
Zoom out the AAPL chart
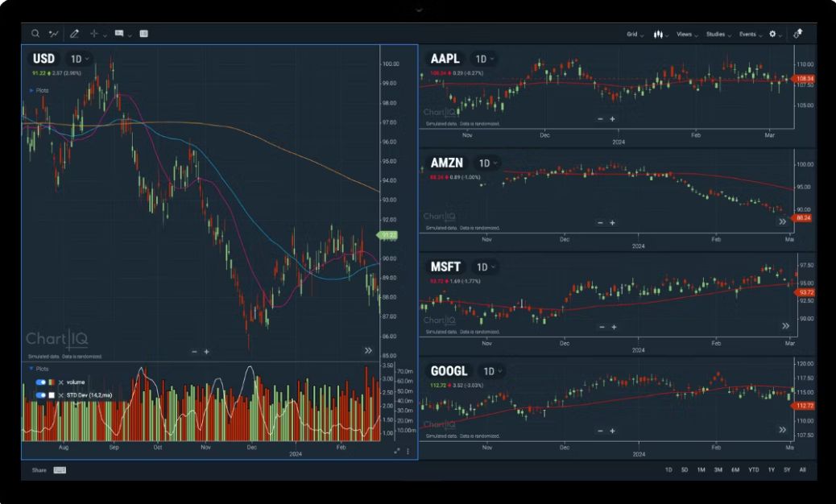pyautogui.click(x=600, y=119)
